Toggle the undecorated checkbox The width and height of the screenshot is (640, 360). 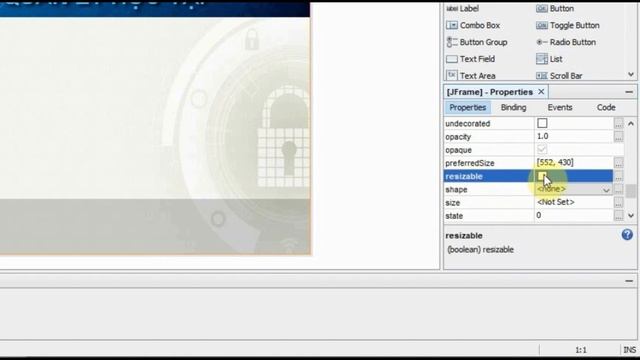pyautogui.click(x=542, y=123)
